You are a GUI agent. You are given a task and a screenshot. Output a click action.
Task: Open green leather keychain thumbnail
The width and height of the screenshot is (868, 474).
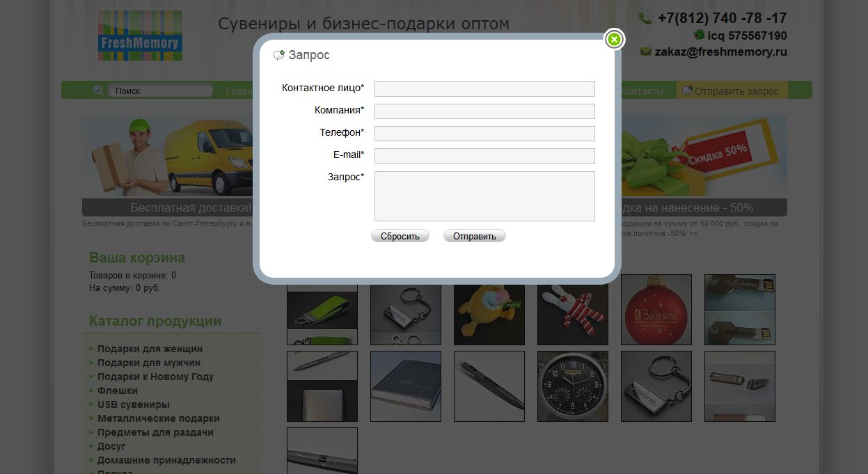[x=322, y=314]
